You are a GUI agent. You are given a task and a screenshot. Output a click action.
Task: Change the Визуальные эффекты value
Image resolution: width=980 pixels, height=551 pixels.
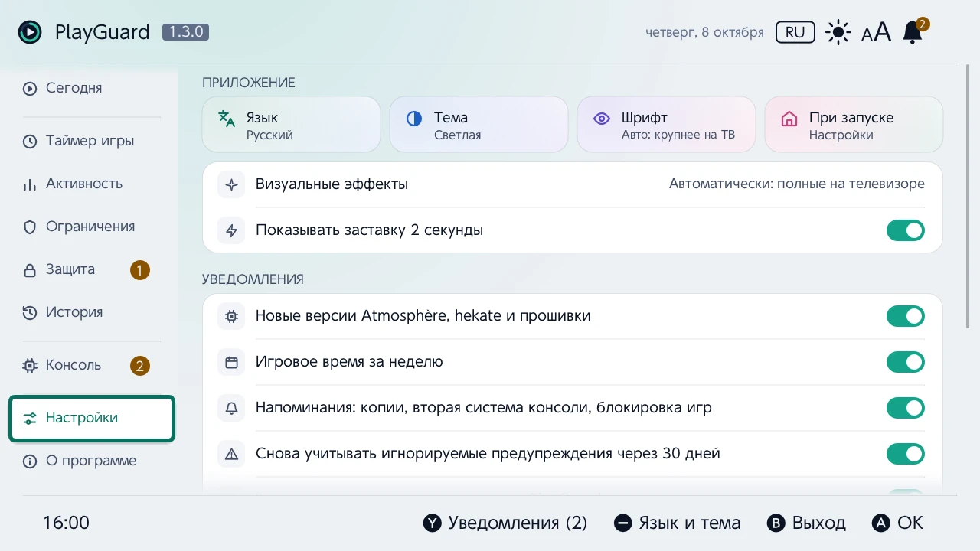[797, 184]
